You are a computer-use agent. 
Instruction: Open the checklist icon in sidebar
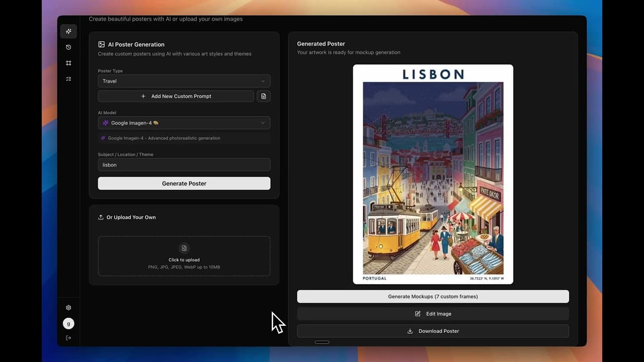click(x=68, y=79)
